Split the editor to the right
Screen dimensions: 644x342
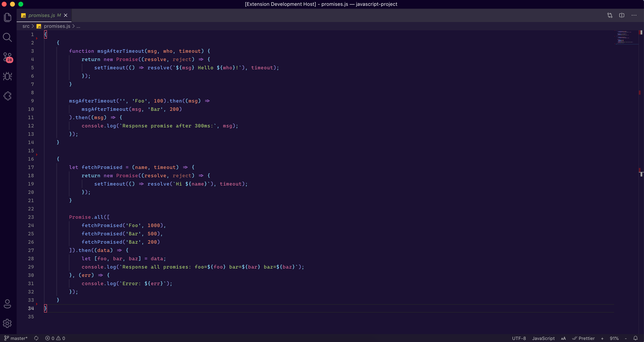(622, 16)
